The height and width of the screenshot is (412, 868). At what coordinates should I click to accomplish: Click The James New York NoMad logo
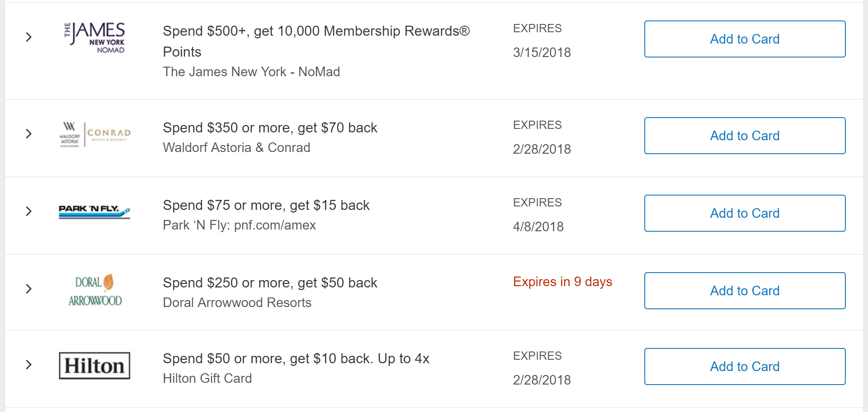pos(95,38)
